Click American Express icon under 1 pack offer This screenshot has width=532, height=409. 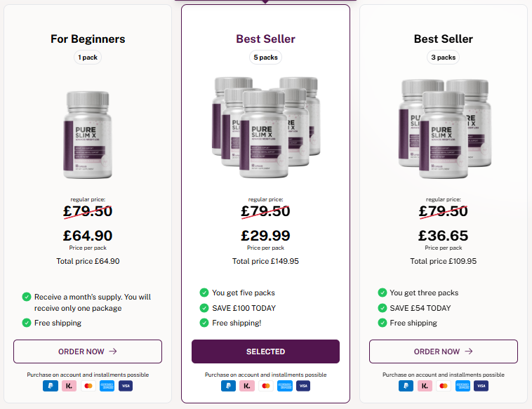point(107,386)
